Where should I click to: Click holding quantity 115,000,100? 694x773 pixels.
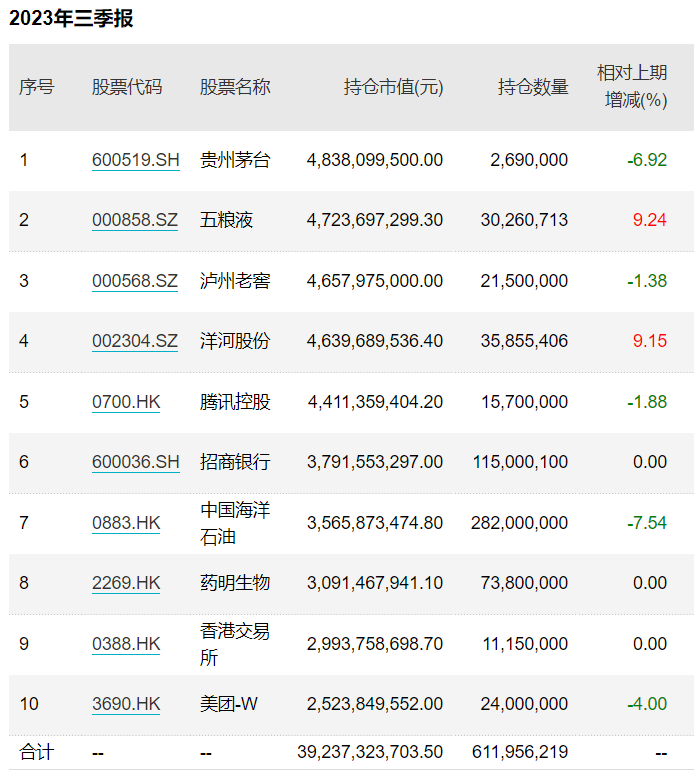[520, 462]
